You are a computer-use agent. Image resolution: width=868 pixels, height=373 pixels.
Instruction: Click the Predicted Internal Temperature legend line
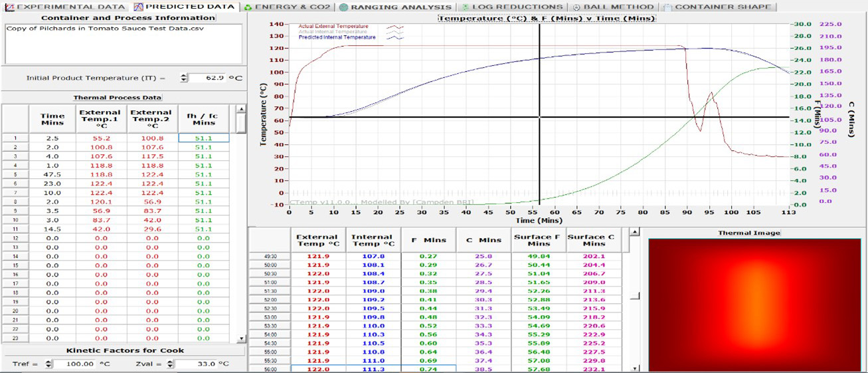(396, 38)
